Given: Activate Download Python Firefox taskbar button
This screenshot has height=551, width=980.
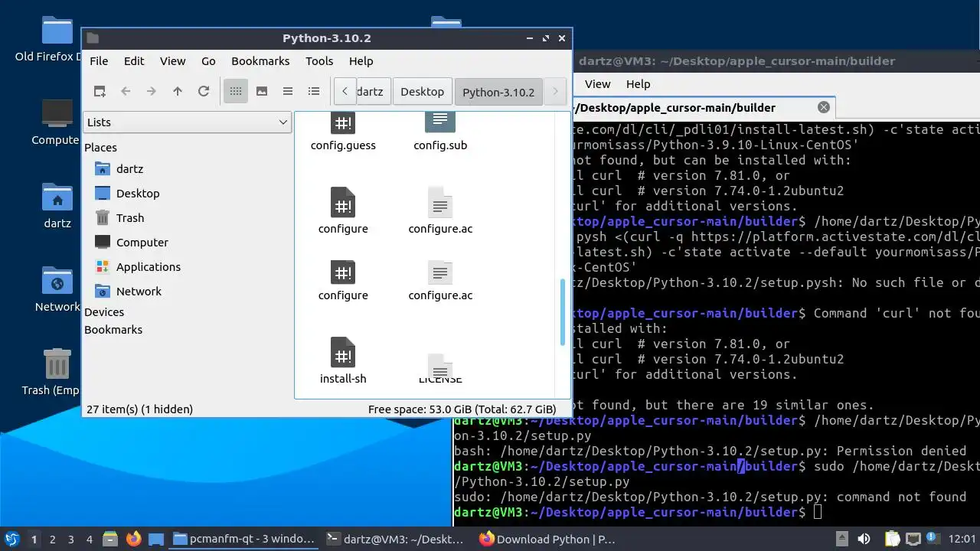Looking at the screenshot, I should 547,539.
